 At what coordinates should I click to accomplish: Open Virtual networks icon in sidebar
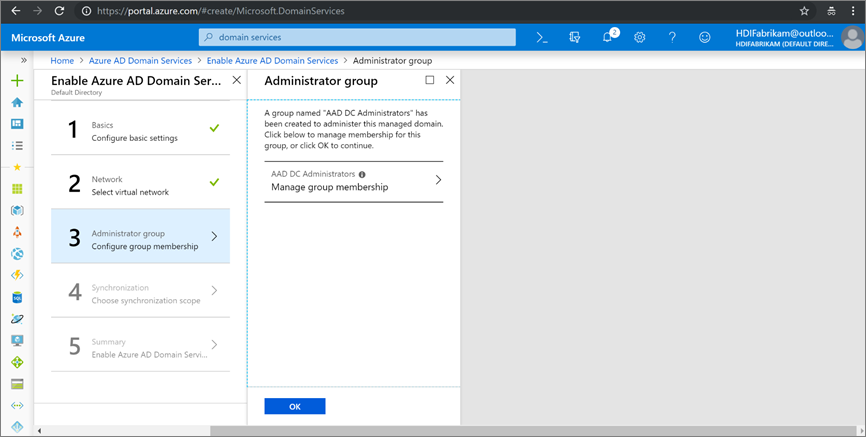click(x=17, y=406)
